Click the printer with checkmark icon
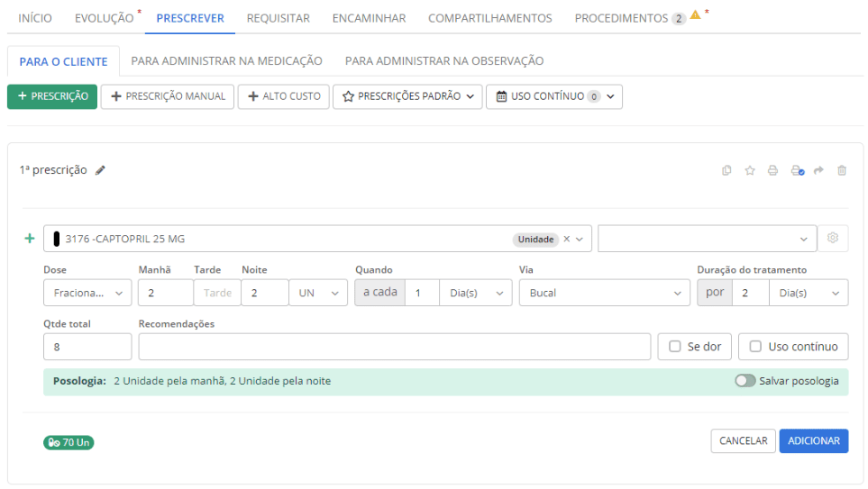 click(797, 170)
